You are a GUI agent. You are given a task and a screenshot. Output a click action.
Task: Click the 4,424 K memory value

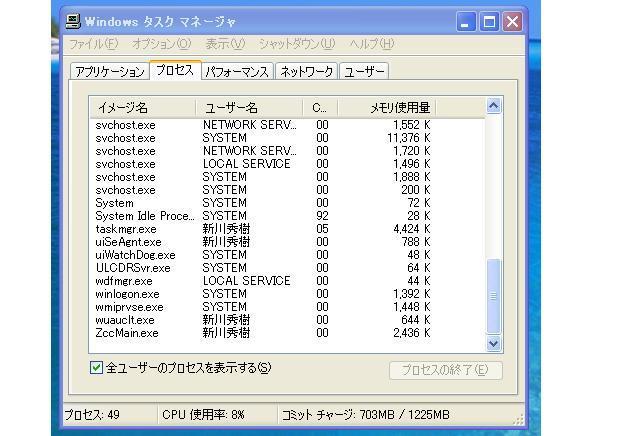412,229
